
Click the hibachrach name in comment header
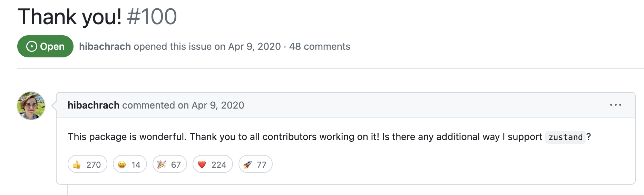[93, 105]
